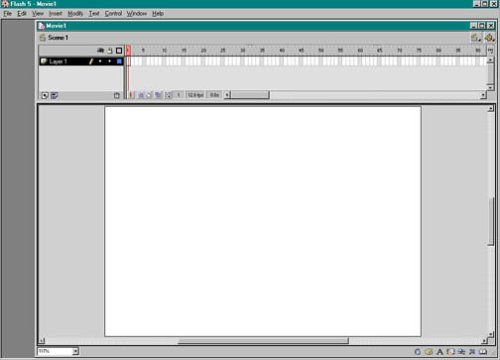Toggle the outline square column header for all layers

[119, 51]
